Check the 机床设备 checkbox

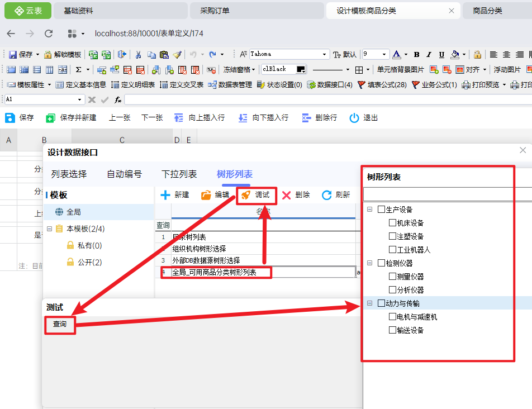coord(392,223)
